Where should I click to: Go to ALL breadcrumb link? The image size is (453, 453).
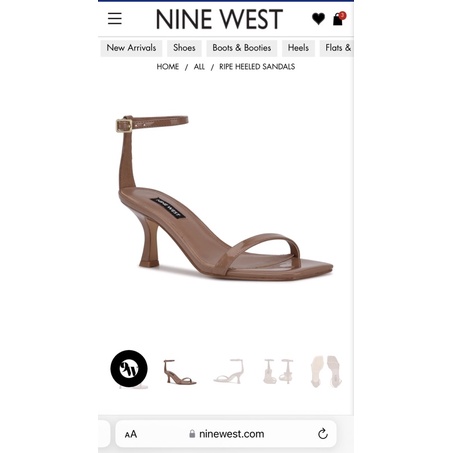(199, 67)
